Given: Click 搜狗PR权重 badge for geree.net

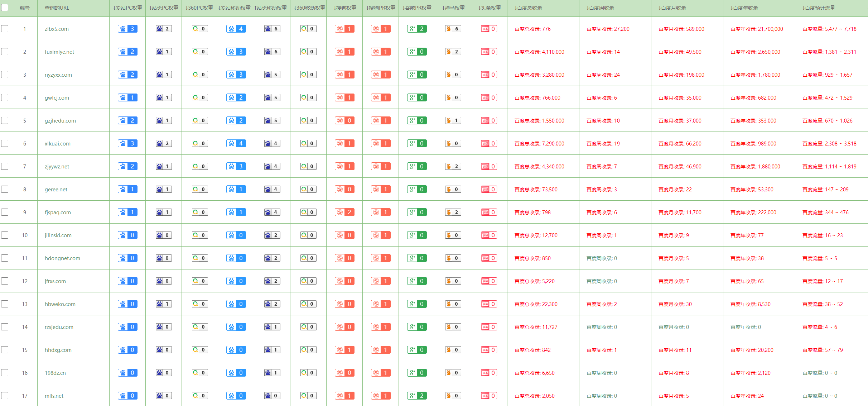Looking at the screenshot, I should [x=381, y=189].
